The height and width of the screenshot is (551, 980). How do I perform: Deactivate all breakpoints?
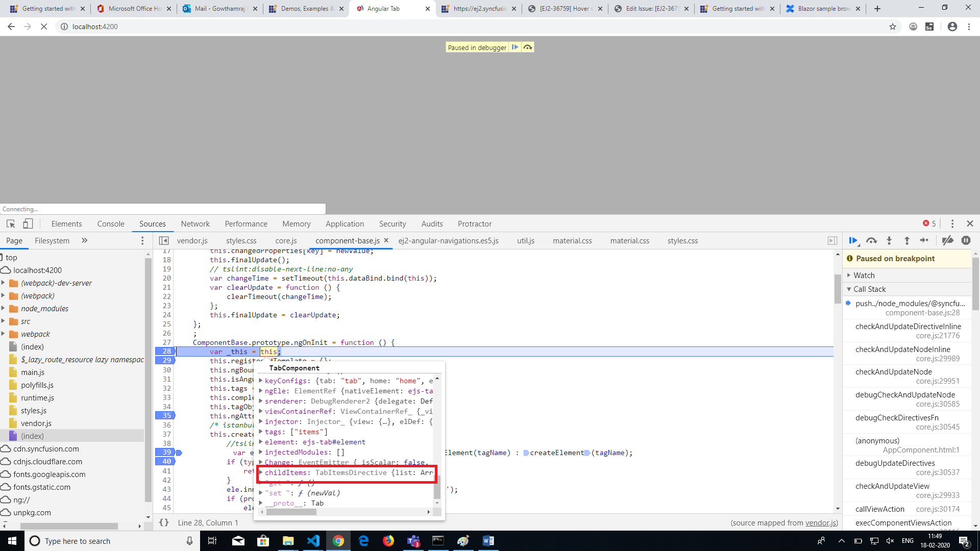pos(948,240)
